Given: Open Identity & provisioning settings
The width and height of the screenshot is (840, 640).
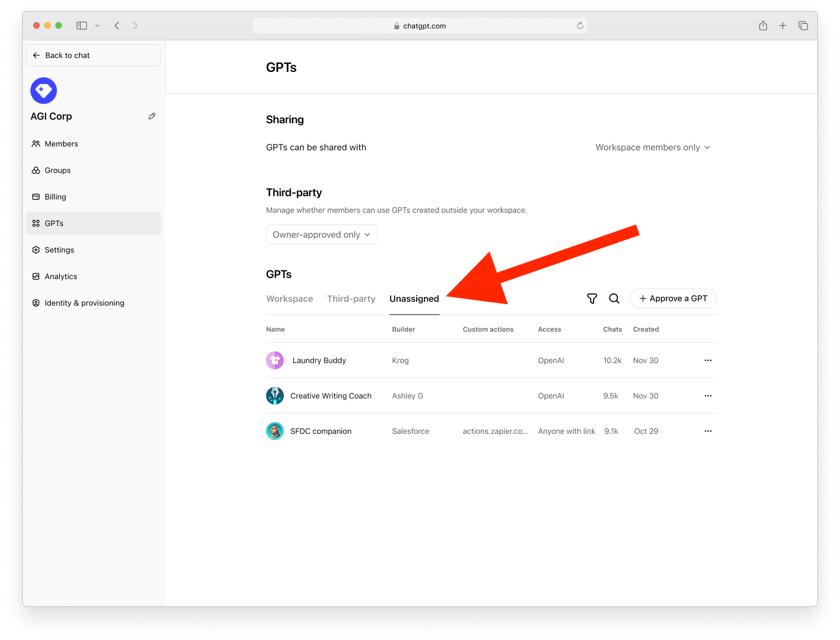Looking at the screenshot, I should (84, 303).
